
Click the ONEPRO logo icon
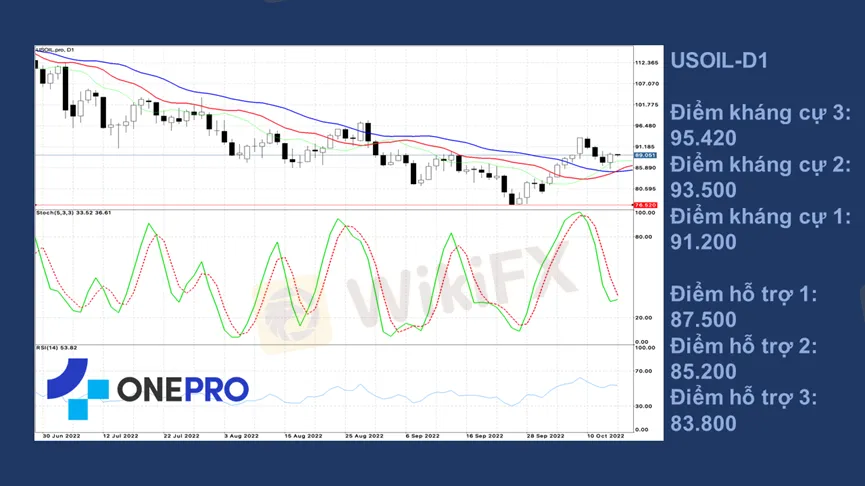[77, 388]
